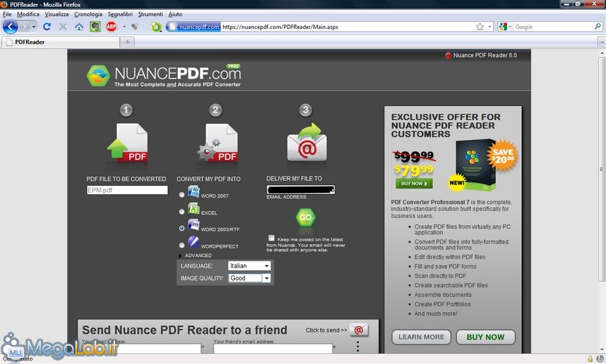Click the Evernote elephant toolbar icon
The width and height of the screenshot is (606, 364).
(95, 27)
